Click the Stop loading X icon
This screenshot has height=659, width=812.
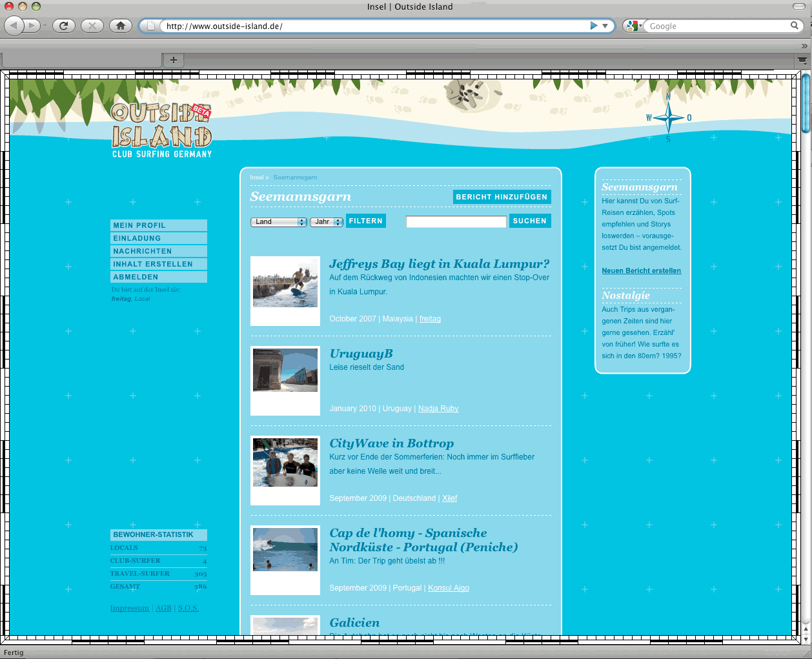coord(92,26)
